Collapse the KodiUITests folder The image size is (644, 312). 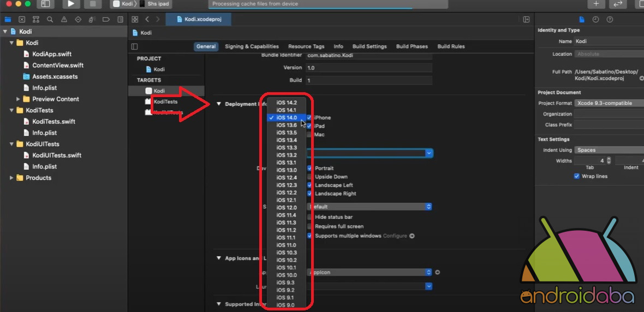tap(11, 144)
